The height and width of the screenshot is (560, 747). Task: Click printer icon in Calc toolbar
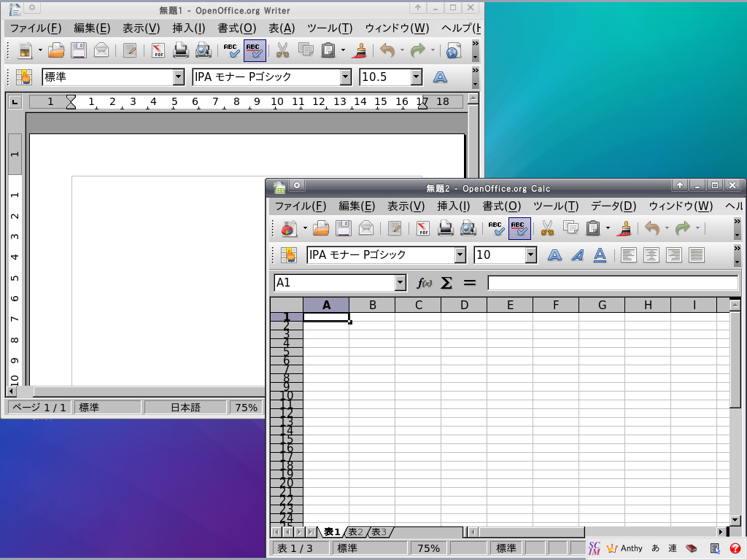[446, 228]
